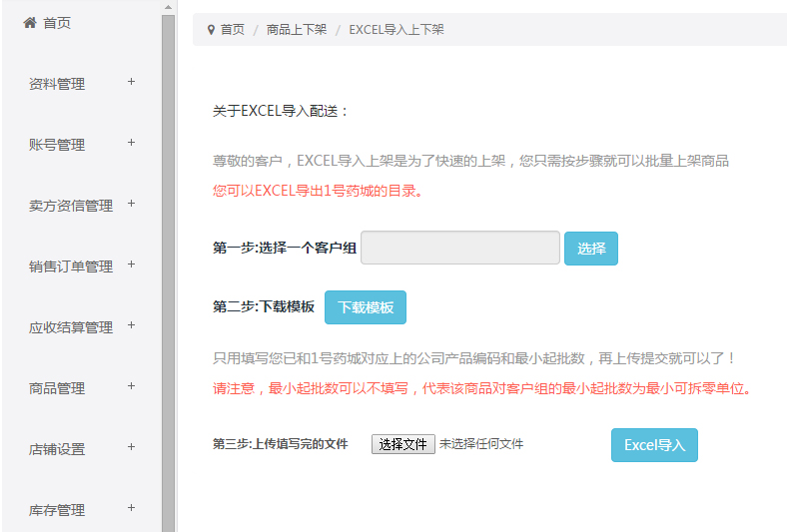Expand 店铺设置 plus icon
Screen dimensions: 787x532
(x=131, y=447)
